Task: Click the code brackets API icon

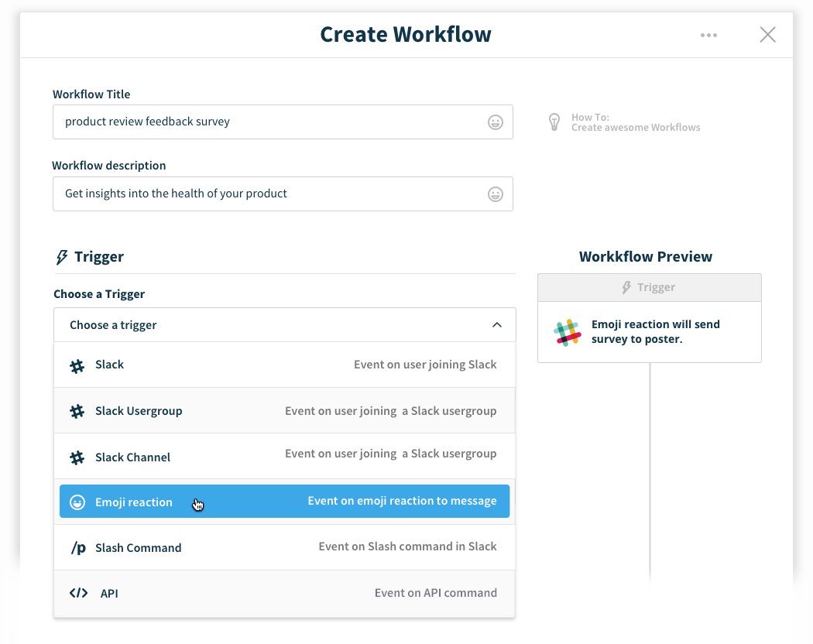Action: coord(78,594)
